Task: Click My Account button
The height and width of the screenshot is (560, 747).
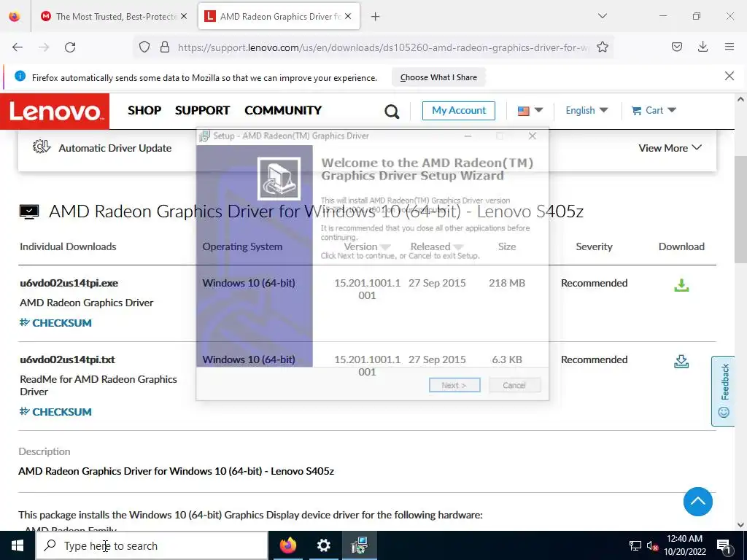Action: click(x=459, y=111)
